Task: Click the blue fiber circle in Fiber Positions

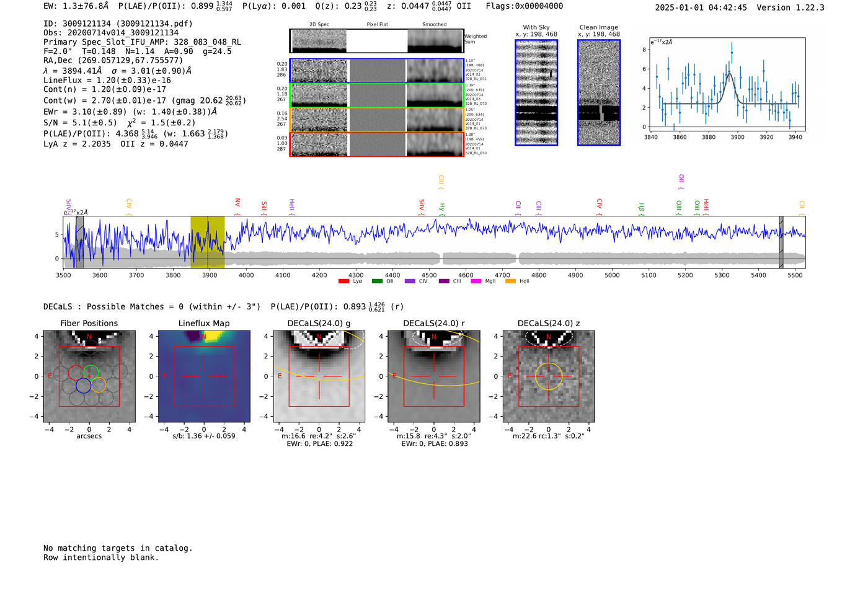Action: tap(83, 386)
